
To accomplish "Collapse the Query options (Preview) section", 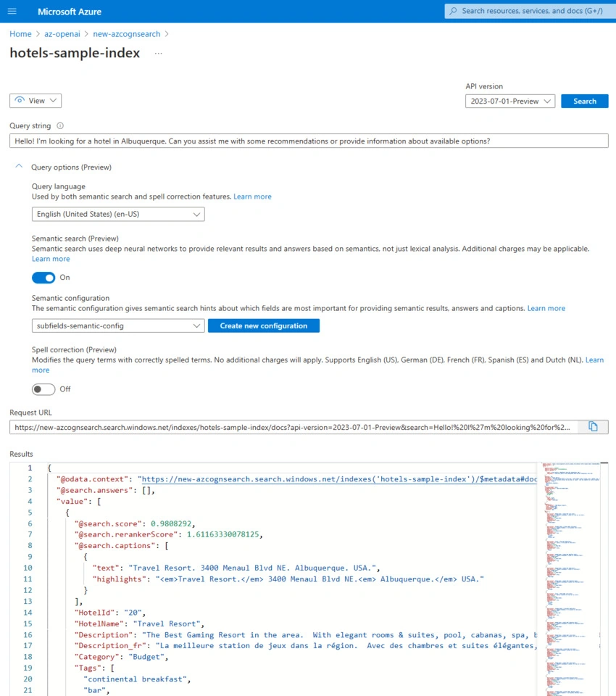I will 19,167.
